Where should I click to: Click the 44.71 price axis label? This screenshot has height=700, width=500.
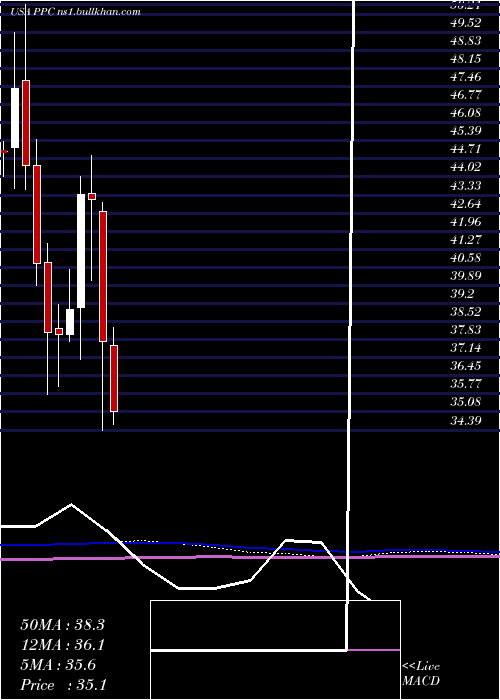pos(465,149)
